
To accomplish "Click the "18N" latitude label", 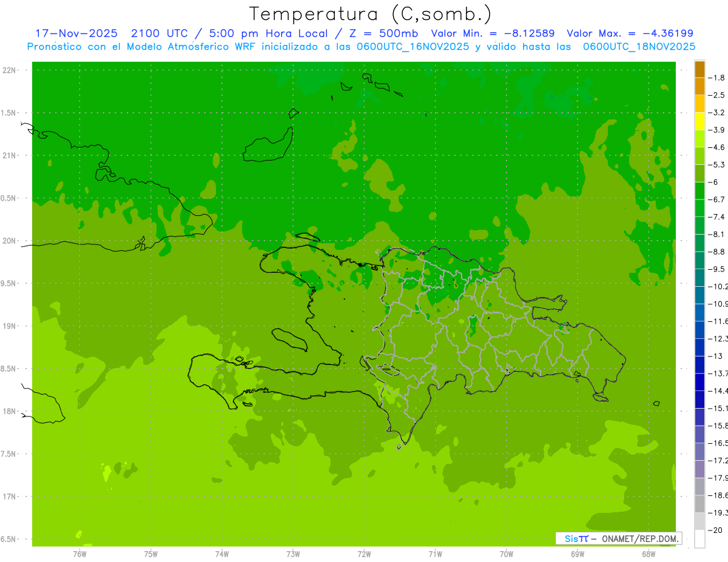I will 10,411.
